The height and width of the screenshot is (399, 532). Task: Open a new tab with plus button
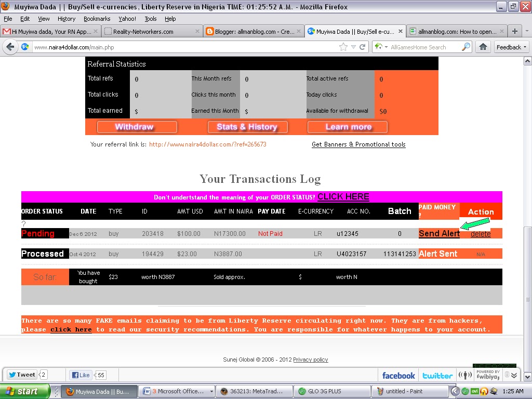[x=515, y=31]
